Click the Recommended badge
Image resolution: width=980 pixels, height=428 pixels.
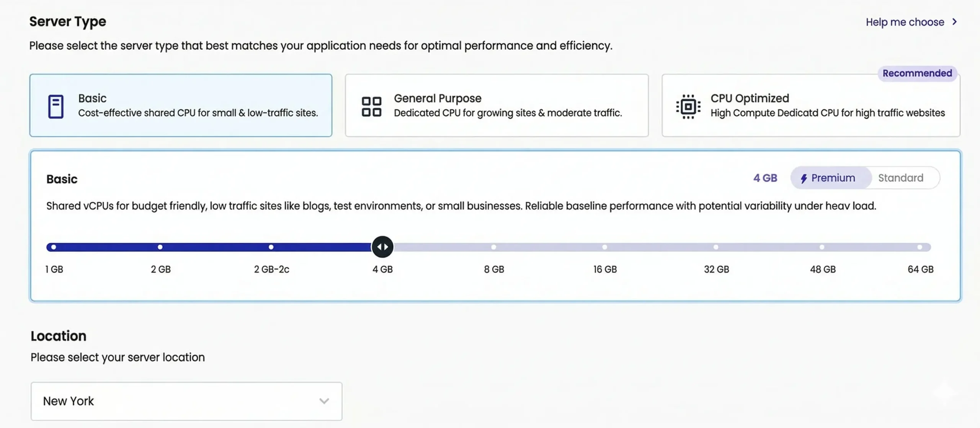pyautogui.click(x=917, y=73)
